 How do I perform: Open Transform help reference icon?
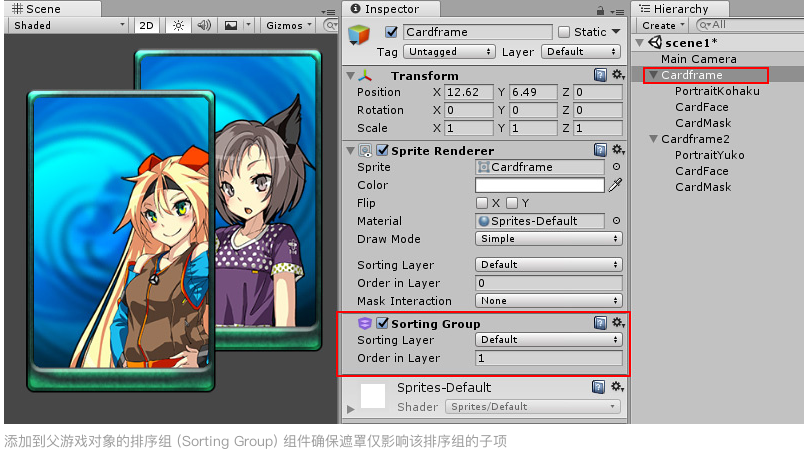point(600,75)
